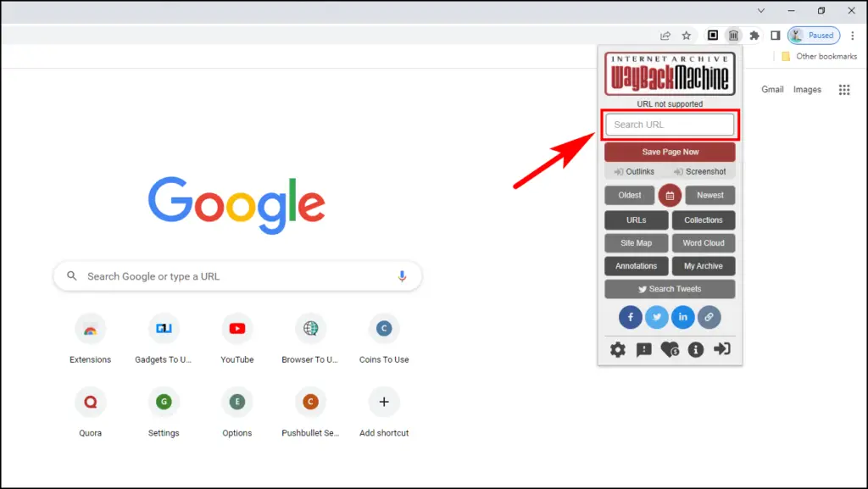Share to Twitter from Wayback popup
Screen dimensions: 868x489
point(657,317)
